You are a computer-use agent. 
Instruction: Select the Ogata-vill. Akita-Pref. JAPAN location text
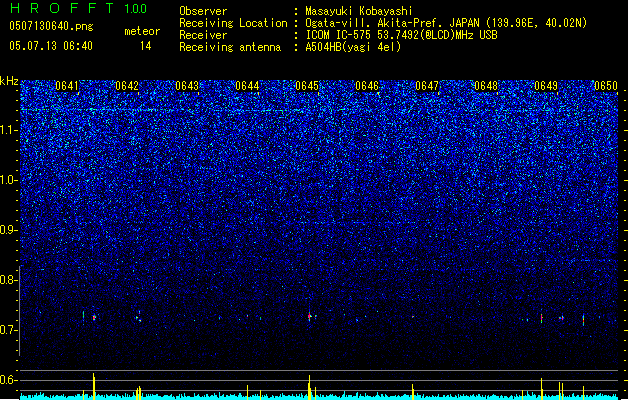point(446,23)
